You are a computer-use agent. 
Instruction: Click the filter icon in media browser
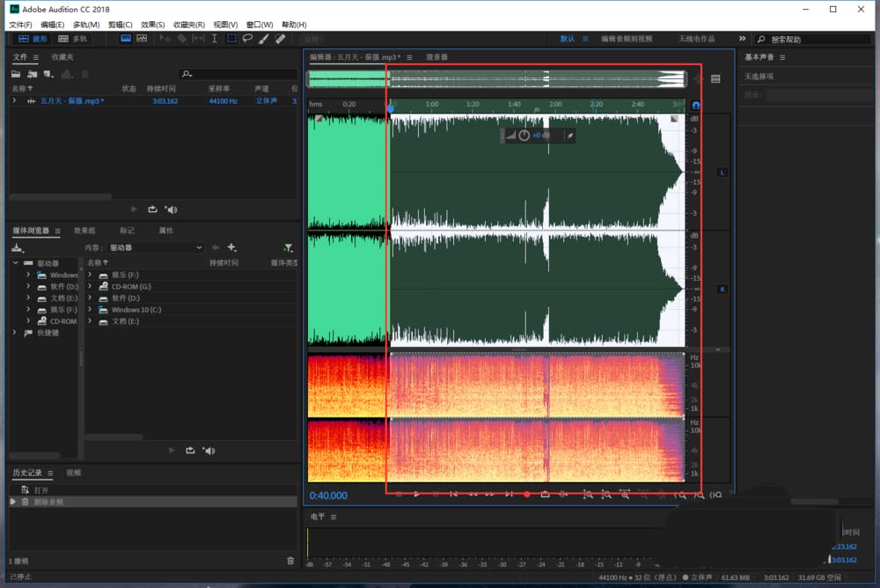(x=288, y=248)
